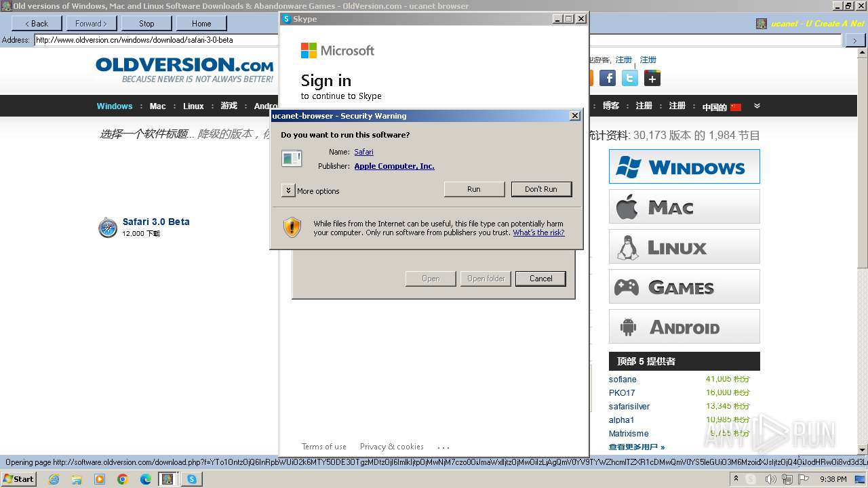Click the Go arrow beside the address bar

[854, 40]
